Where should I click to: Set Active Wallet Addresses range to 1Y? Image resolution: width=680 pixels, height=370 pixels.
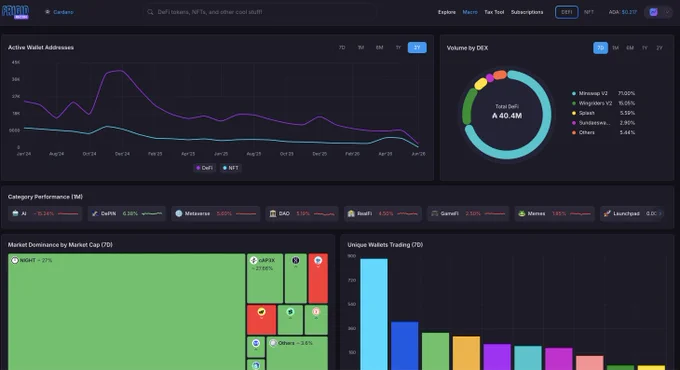pyautogui.click(x=398, y=48)
